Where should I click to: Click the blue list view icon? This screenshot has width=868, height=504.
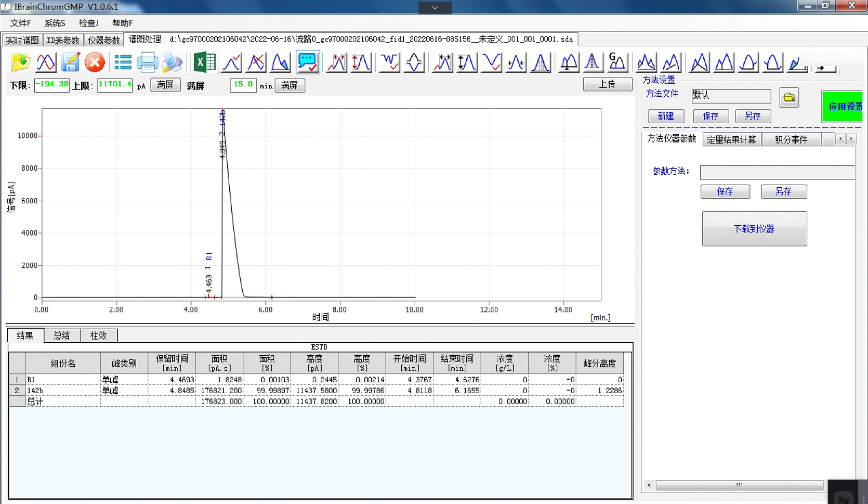coord(123,62)
